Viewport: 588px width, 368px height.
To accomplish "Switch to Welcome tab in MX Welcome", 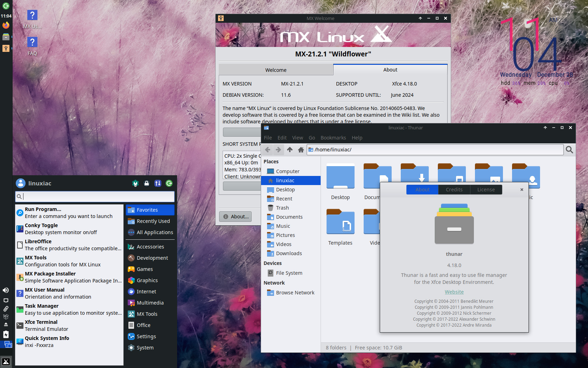I will (276, 70).
